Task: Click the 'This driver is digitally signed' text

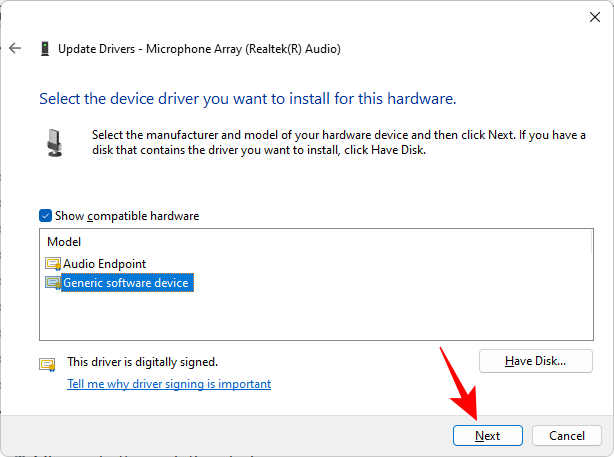Action: (x=142, y=362)
